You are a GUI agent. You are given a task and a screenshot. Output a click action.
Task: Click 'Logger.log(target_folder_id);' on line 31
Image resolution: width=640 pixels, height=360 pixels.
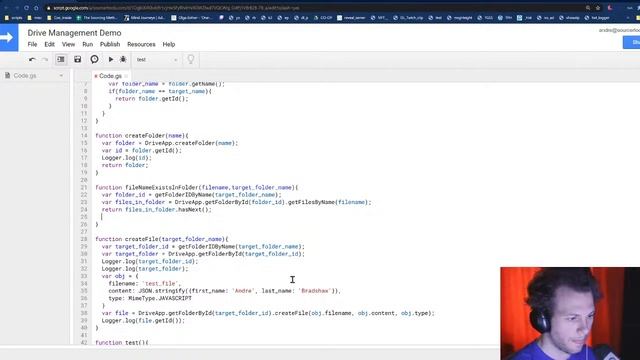[x=150, y=261]
